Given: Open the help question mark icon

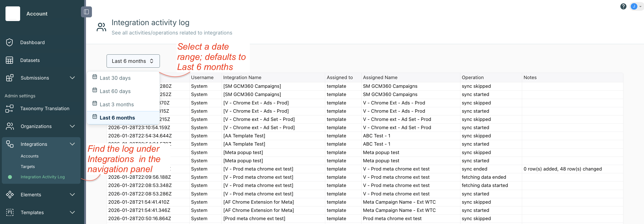Looking at the screenshot, I should coord(623,6).
